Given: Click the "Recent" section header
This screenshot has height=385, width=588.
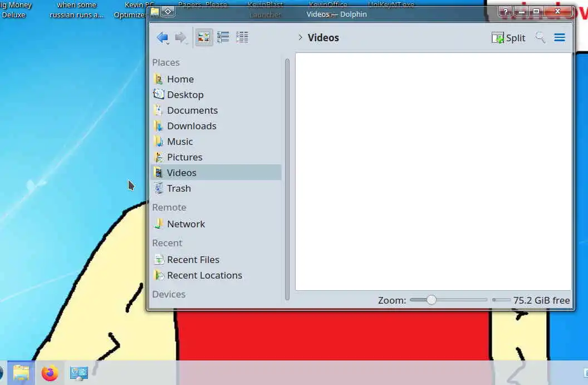Looking at the screenshot, I should (x=167, y=243).
